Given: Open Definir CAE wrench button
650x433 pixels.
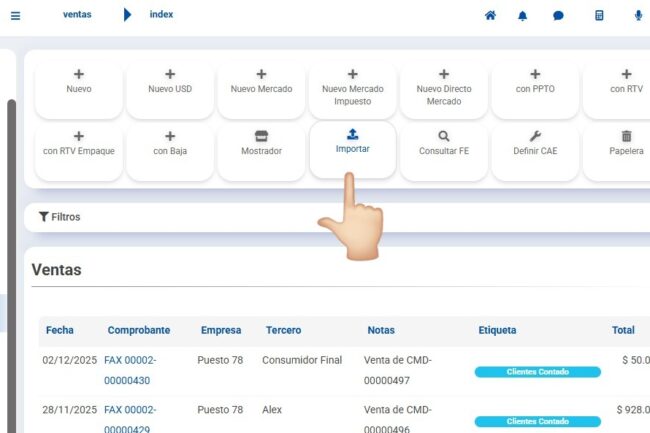Looking at the screenshot, I should click(x=535, y=143).
